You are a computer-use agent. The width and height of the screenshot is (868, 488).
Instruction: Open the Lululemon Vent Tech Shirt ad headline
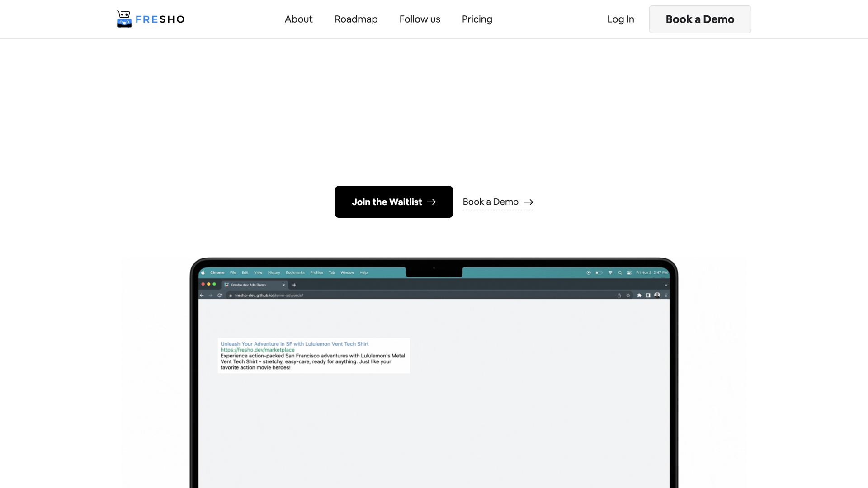coord(294,344)
